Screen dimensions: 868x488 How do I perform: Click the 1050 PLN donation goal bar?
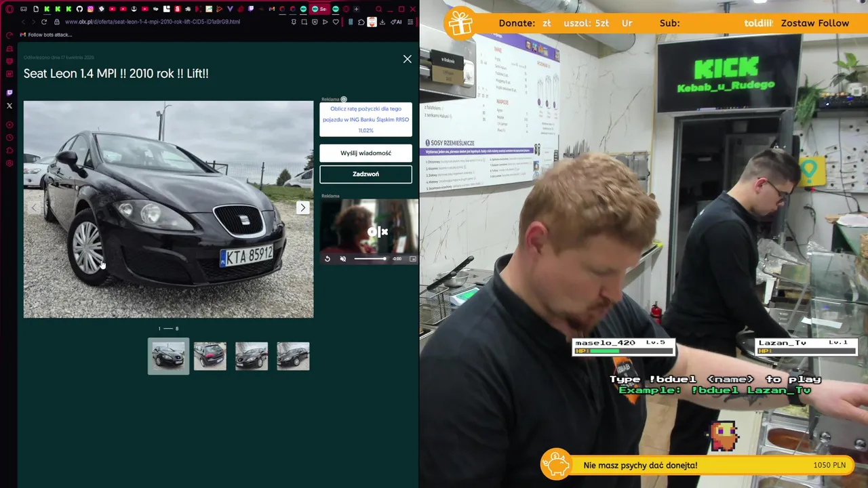705,465
